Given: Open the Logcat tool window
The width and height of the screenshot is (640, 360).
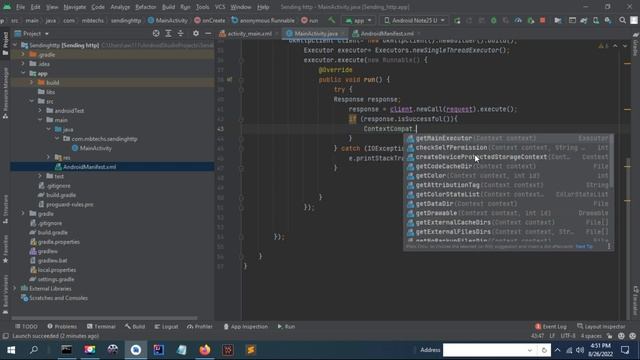Looking at the screenshot, I should [167, 327].
